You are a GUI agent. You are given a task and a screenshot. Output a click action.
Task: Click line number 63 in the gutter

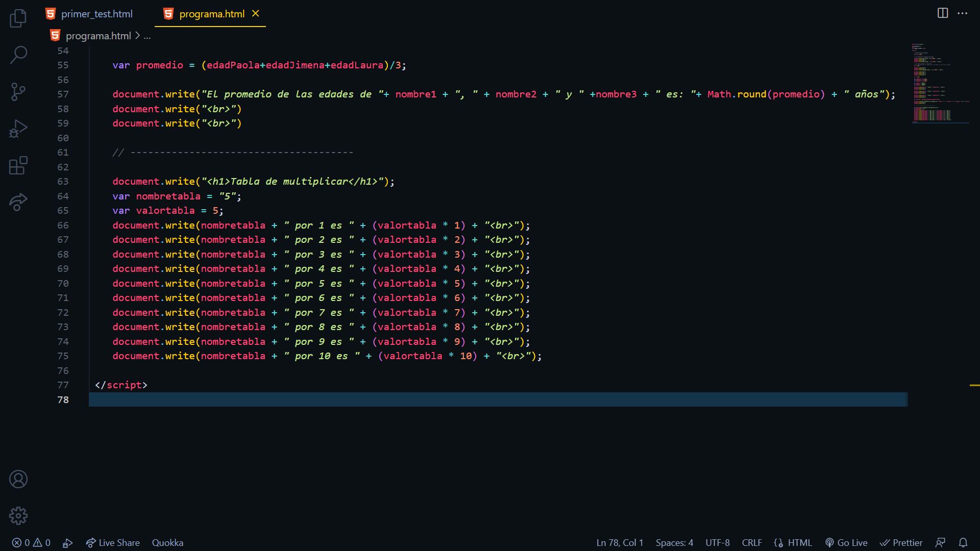pos(63,182)
